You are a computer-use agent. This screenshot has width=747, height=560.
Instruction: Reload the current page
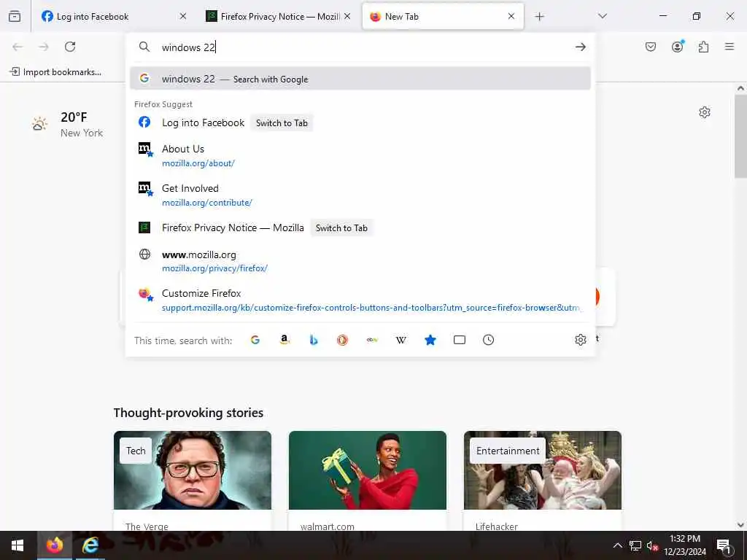70,47
